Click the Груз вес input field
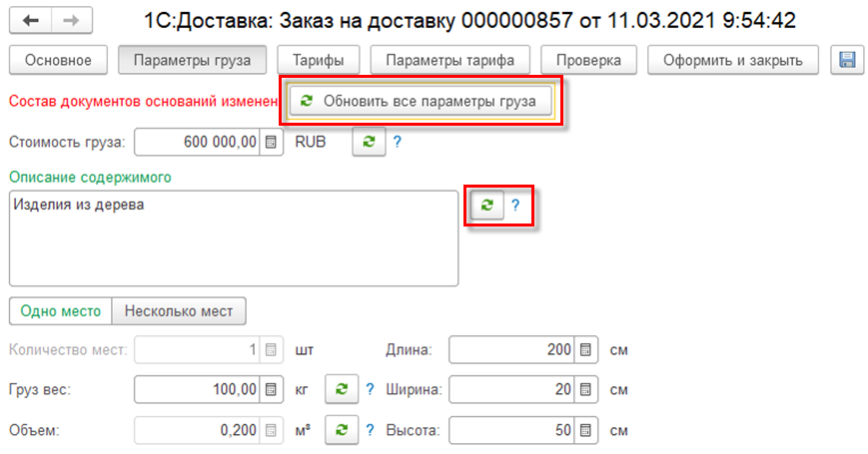This screenshot has height=454, width=868. point(197,389)
